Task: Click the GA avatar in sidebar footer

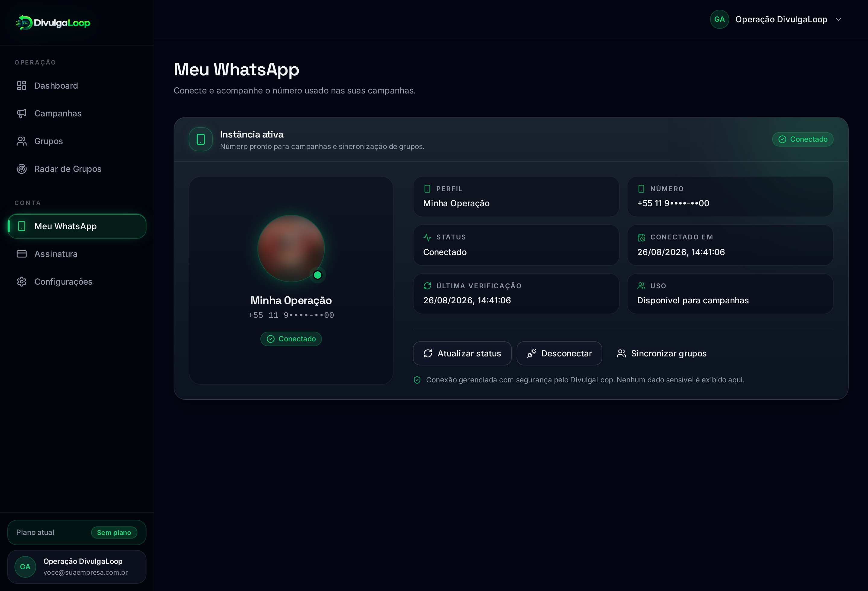Action: coord(25,567)
